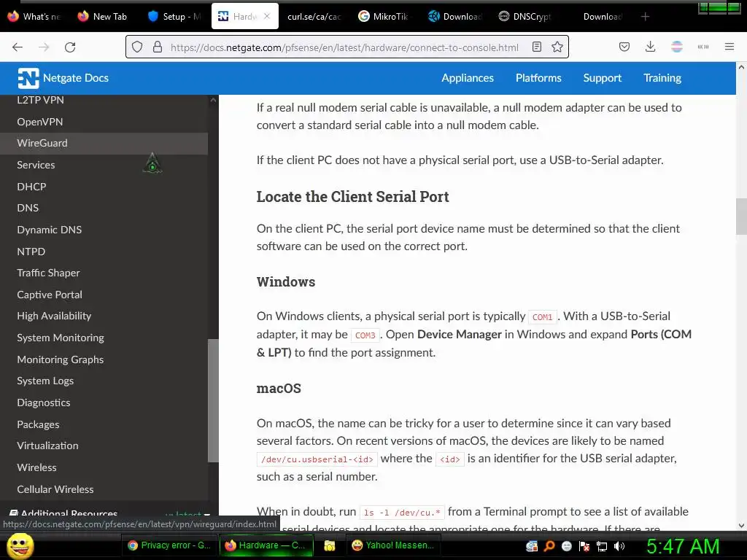747x560 pixels.
Task: Save page to Pocket
Action: tap(624, 47)
